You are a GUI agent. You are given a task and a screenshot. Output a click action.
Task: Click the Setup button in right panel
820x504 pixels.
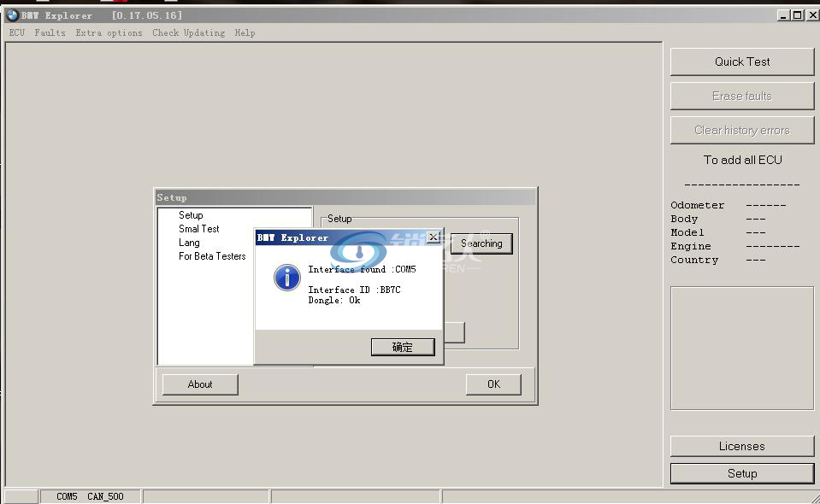coord(742,473)
